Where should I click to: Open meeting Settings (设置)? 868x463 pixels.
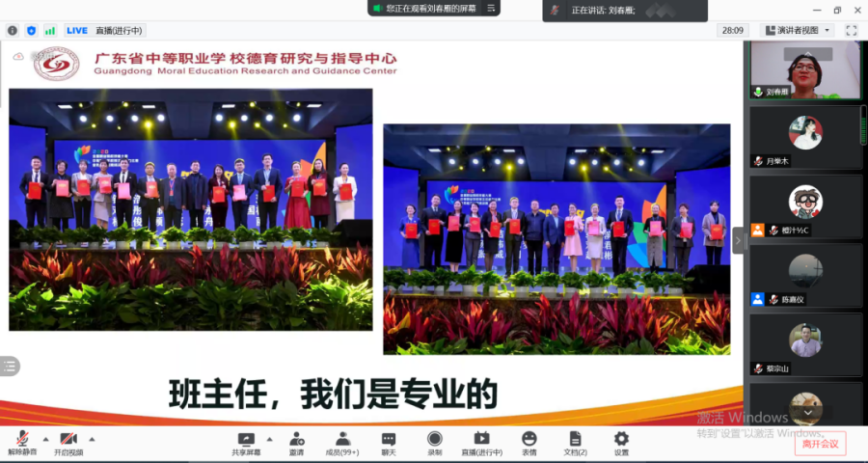click(x=621, y=443)
